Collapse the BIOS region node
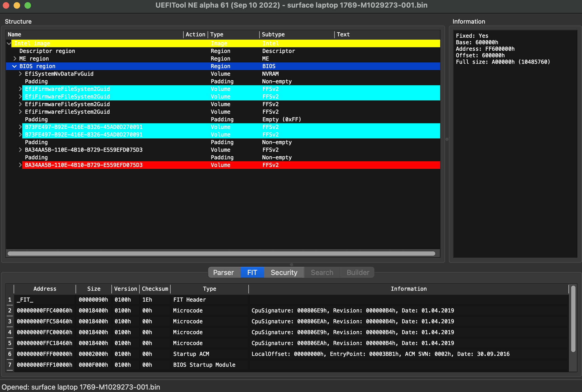 tap(14, 66)
